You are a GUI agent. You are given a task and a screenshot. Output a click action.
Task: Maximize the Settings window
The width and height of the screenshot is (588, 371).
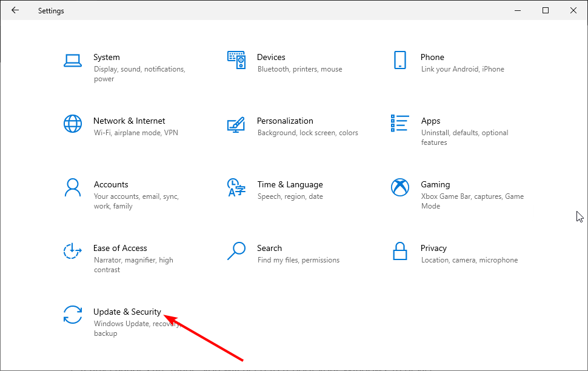(x=546, y=10)
